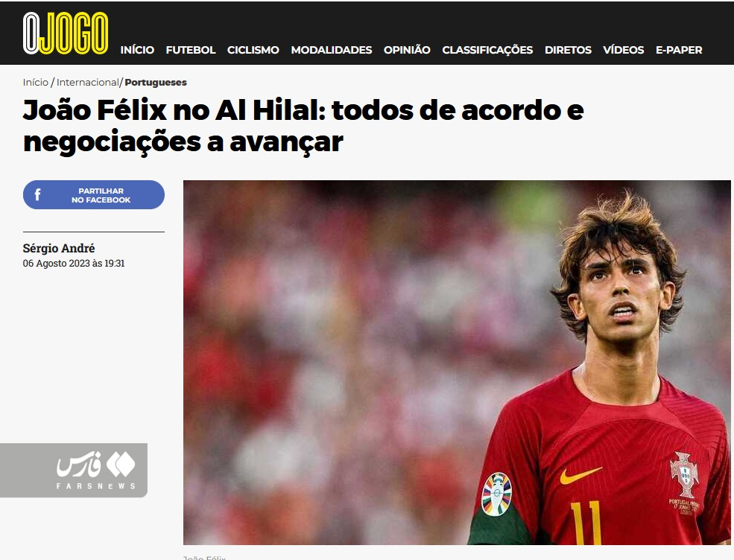
Task: Click the Internacional breadcrumb link
Action: coord(87,83)
